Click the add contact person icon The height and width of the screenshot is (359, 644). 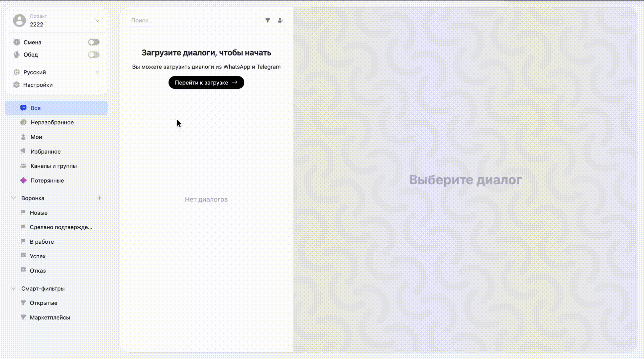[x=280, y=20]
